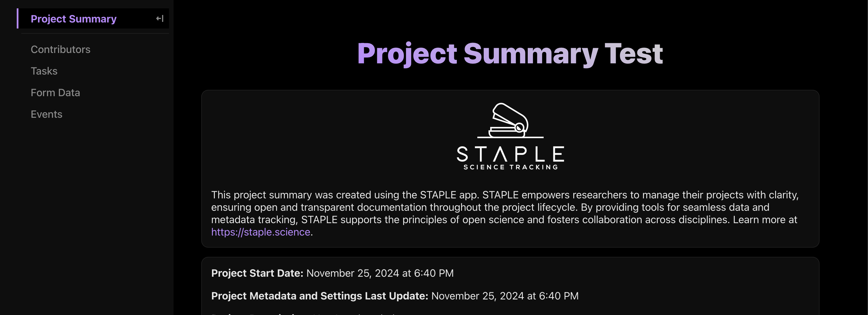Select Form Data in sidebar navigation
This screenshot has height=315, width=868.
55,92
